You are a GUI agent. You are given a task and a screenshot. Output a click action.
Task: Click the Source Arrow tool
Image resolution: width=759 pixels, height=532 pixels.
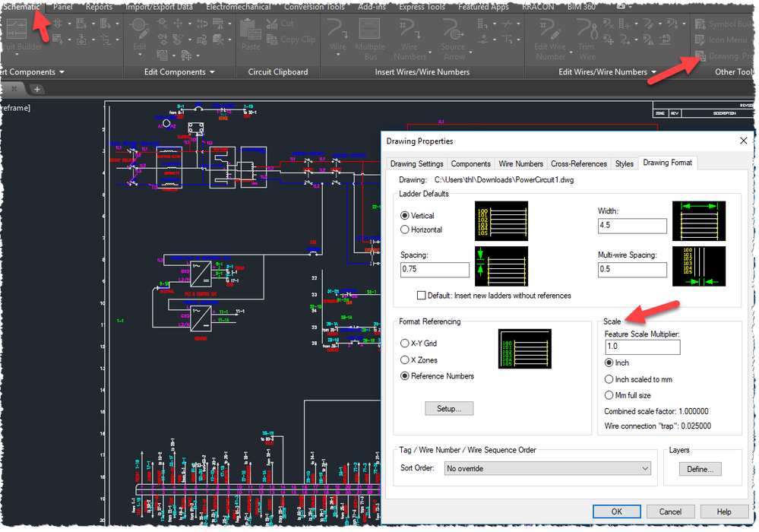click(x=453, y=40)
